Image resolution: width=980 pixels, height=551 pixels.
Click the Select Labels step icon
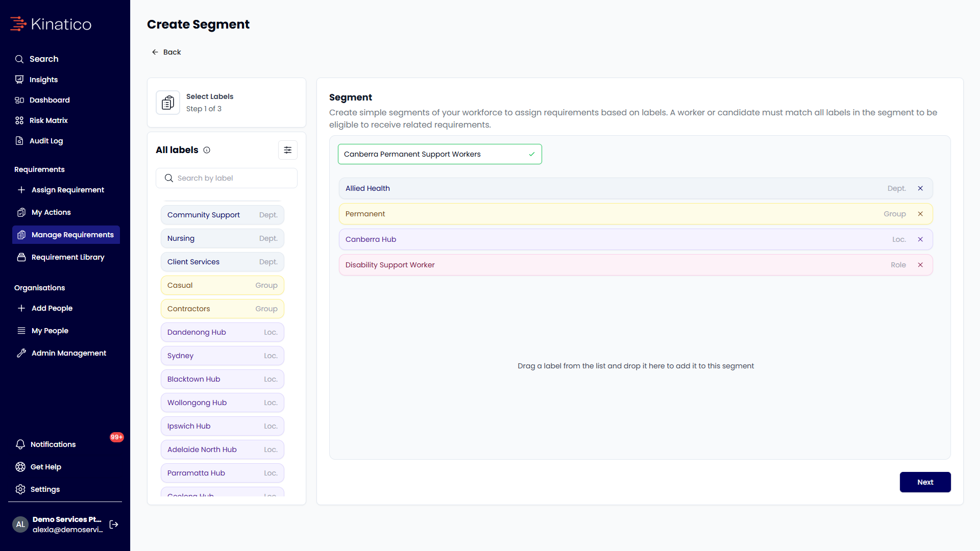pos(168,103)
